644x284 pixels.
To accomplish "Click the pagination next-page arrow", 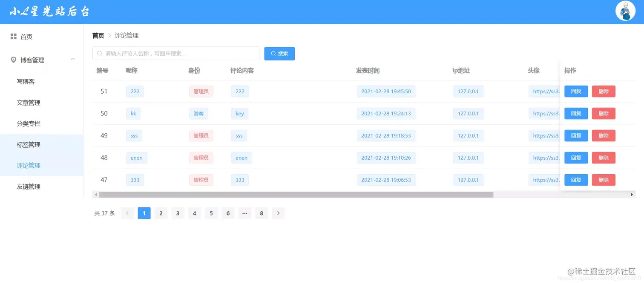I will pyautogui.click(x=278, y=213).
